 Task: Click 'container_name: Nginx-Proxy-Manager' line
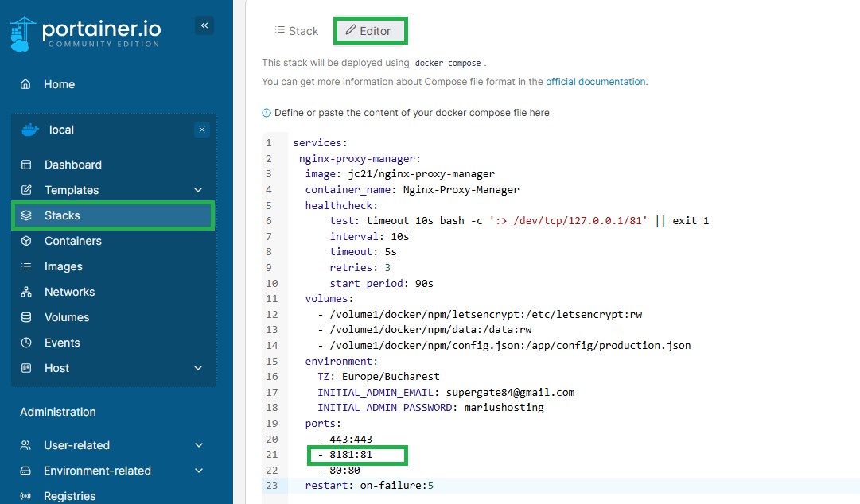point(412,190)
